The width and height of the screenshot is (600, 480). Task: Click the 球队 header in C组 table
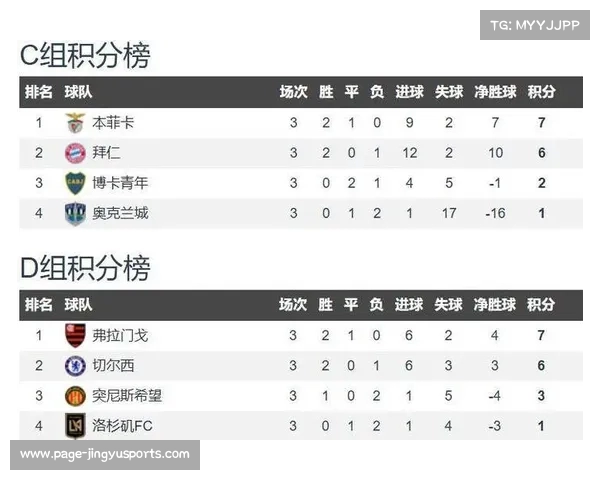tap(78, 92)
